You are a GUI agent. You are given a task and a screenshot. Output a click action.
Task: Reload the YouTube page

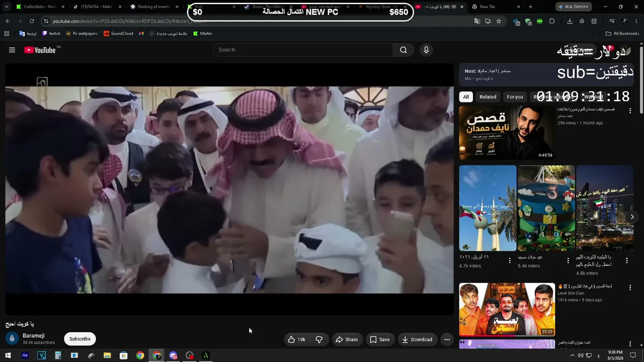(x=32, y=21)
